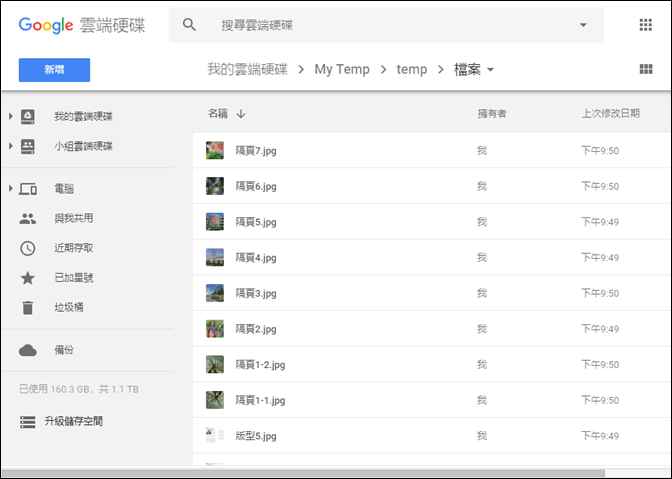Viewport: 672px width, 479px height.
Task: Expand Computers tree in sidebar
Action: pyautogui.click(x=11, y=188)
